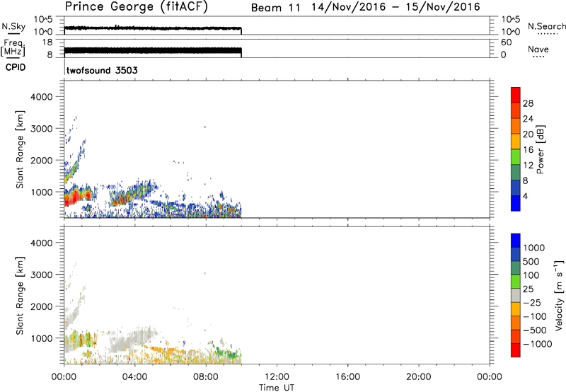Image resolution: width=566 pixels, height=392 pixels.
Task: Pick the red top segment of the power colorbar
Action: click(x=516, y=96)
